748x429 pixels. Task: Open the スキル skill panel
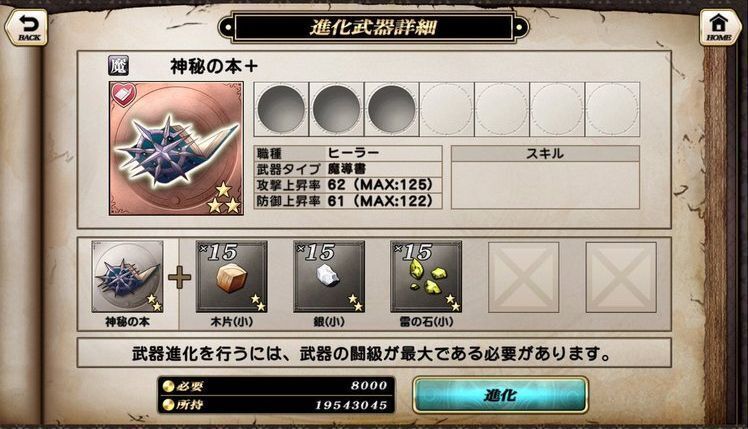545,178
